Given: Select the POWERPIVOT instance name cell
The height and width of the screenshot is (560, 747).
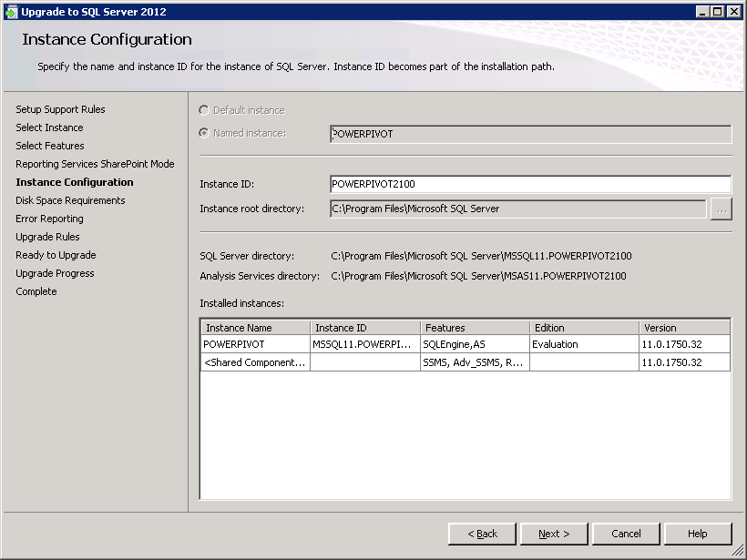Looking at the screenshot, I should 256,344.
